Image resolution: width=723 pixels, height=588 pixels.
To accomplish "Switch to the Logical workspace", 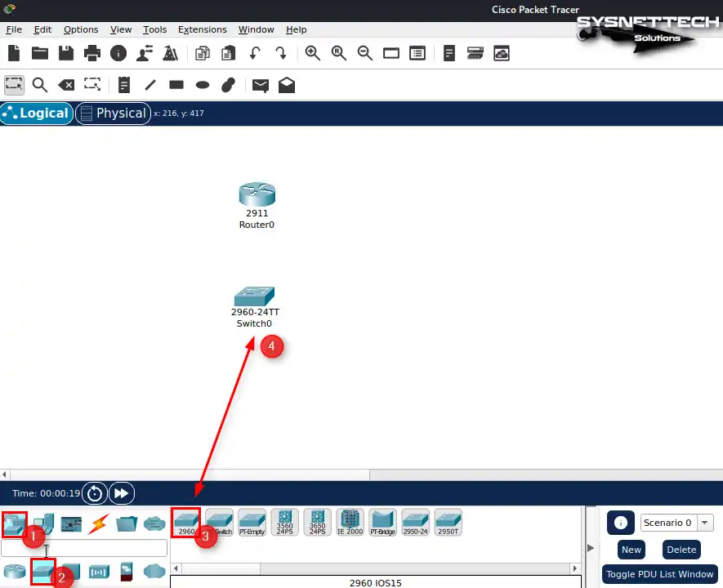I will [37, 114].
